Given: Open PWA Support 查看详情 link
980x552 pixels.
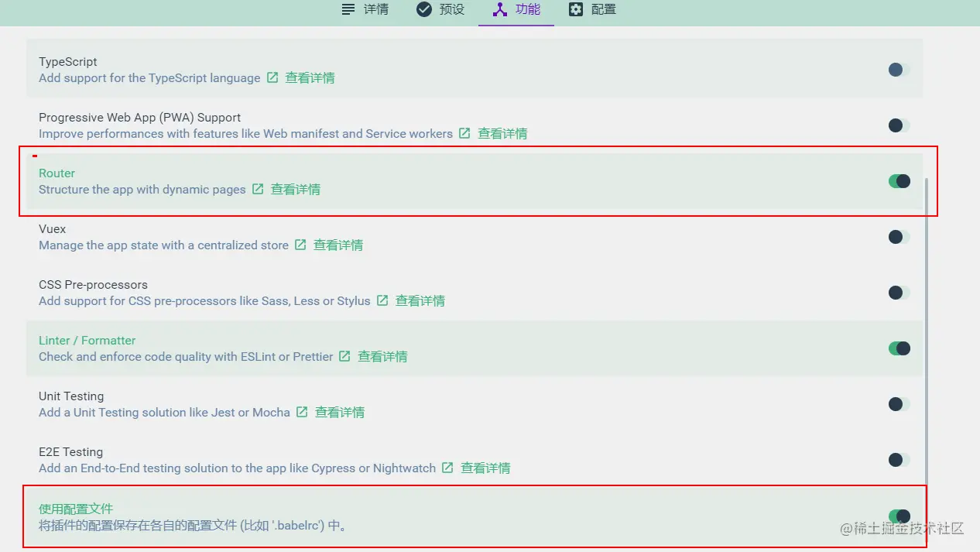Looking at the screenshot, I should [502, 133].
